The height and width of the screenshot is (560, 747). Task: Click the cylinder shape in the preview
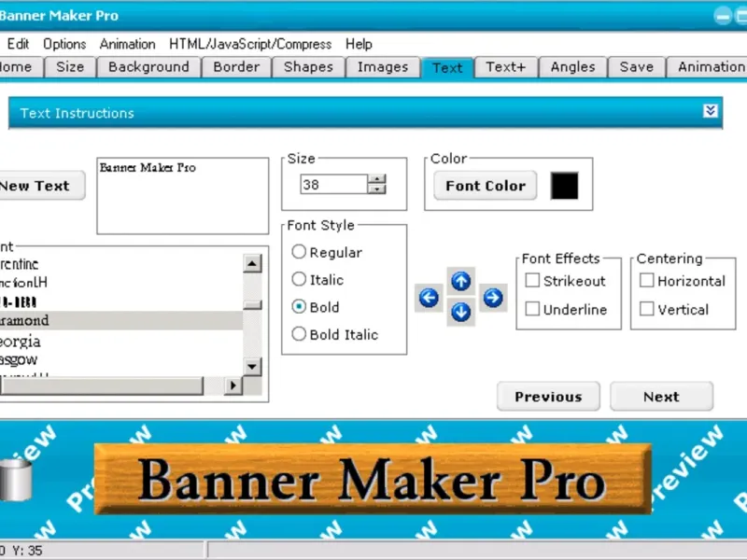(16, 480)
